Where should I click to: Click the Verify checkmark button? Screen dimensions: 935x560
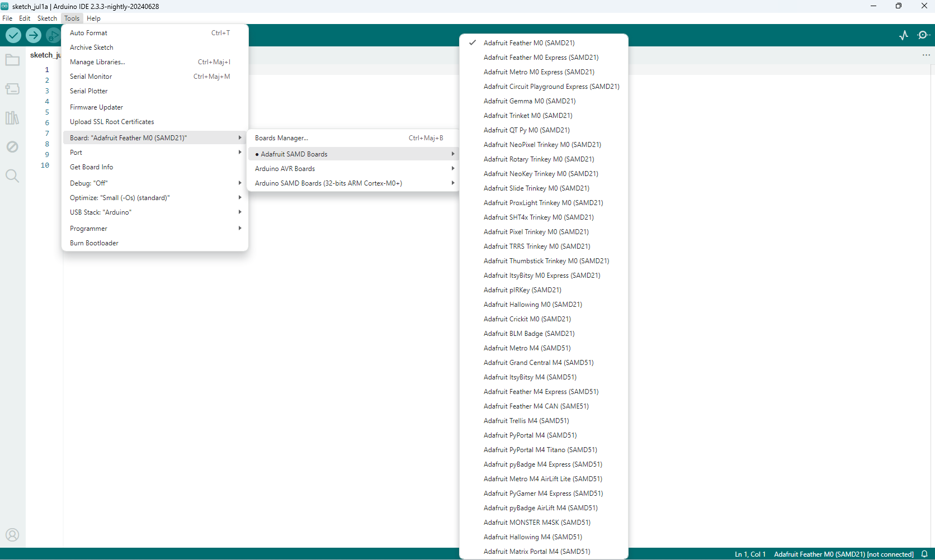[x=13, y=35]
